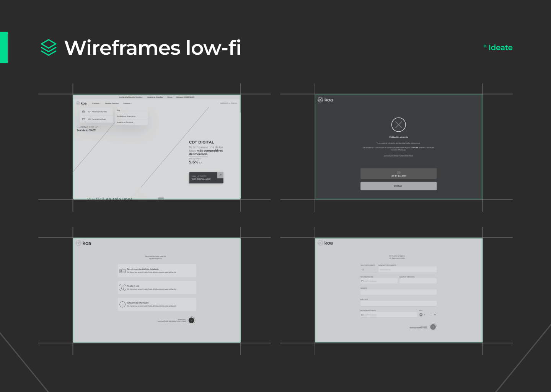The image size is (551, 392).
Task: Expand the 'Productos' navigation dropdown
Action: 96,103
